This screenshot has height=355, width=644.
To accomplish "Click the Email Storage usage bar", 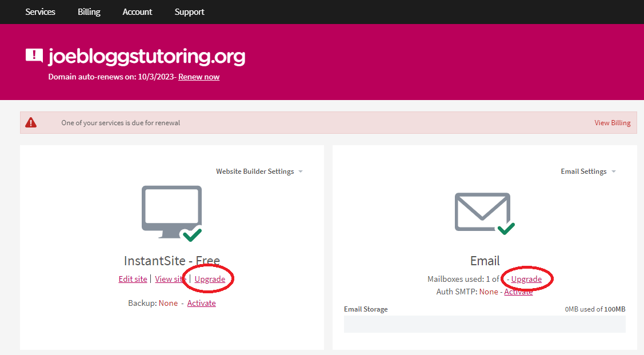I will tap(484, 324).
